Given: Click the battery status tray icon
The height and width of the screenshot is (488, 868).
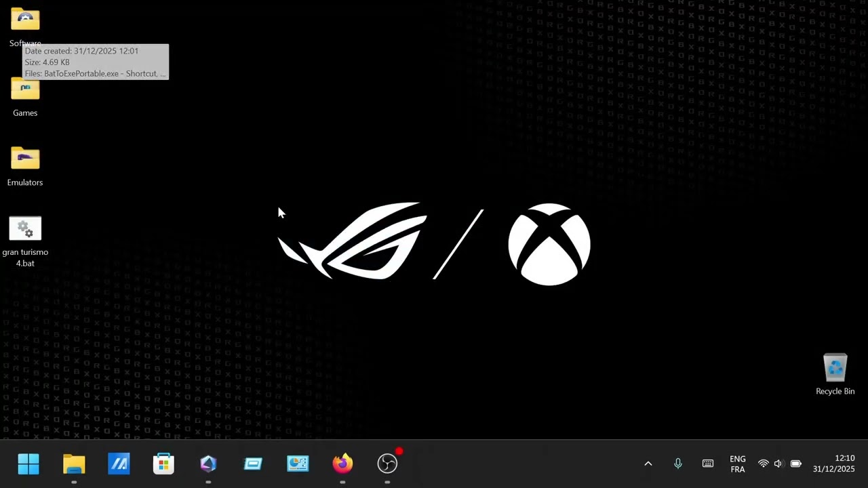Looking at the screenshot, I should (796, 464).
